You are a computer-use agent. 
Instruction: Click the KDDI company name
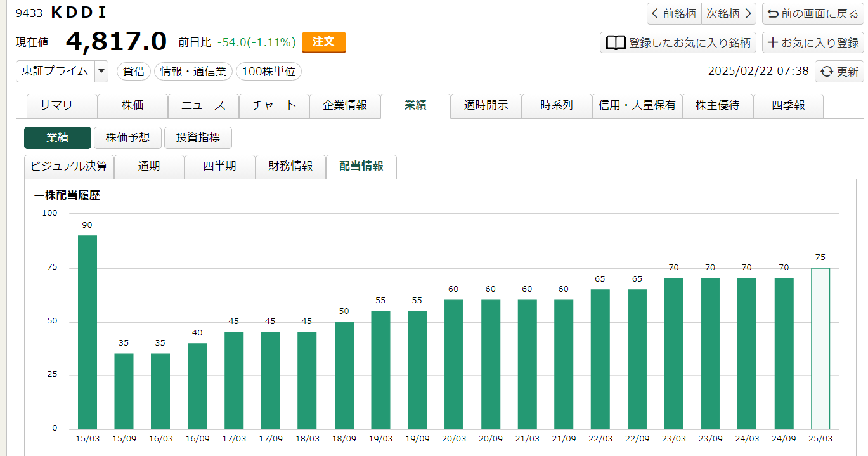(x=78, y=13)
